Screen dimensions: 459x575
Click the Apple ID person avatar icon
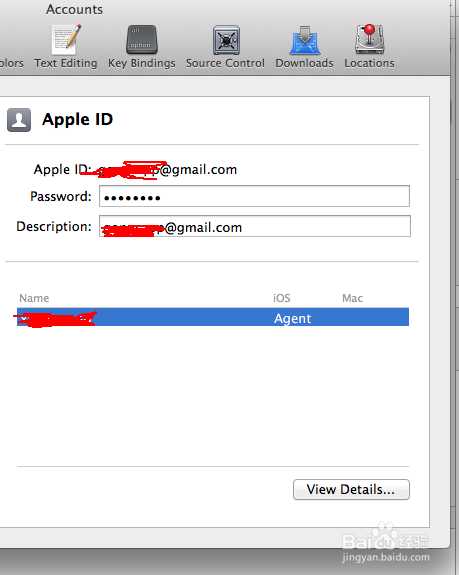coord(19,120)
